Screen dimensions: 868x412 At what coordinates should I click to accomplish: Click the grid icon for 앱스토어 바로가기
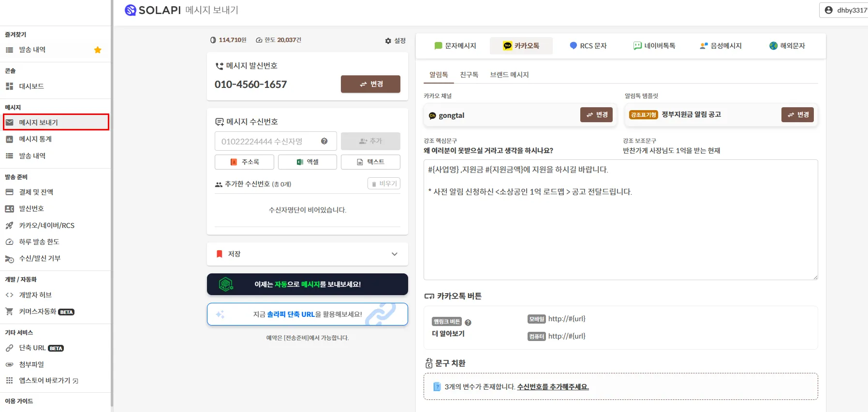click(x=9, y=381)
